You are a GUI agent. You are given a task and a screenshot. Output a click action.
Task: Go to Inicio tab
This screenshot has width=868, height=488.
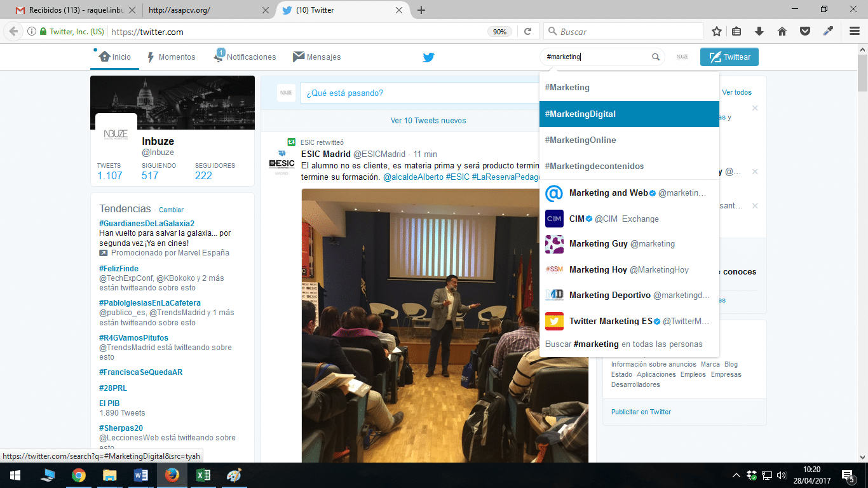click(x=114, y=57)
